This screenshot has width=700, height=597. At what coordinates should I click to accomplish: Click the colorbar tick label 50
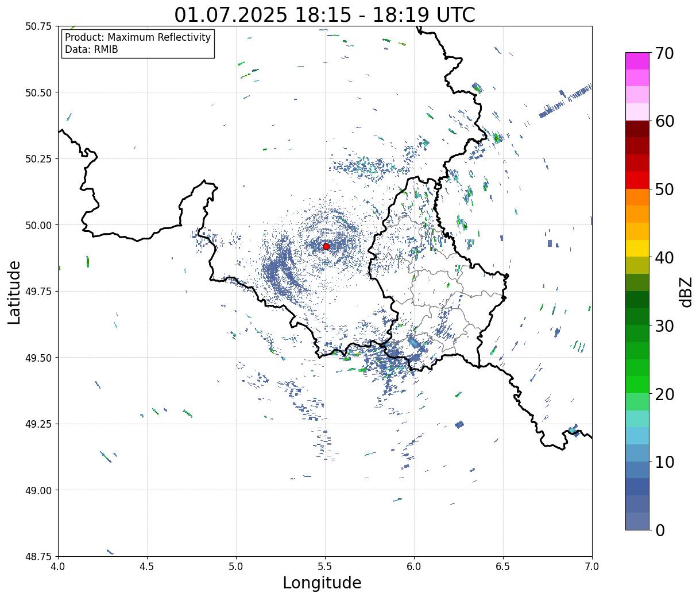(664, 189)
